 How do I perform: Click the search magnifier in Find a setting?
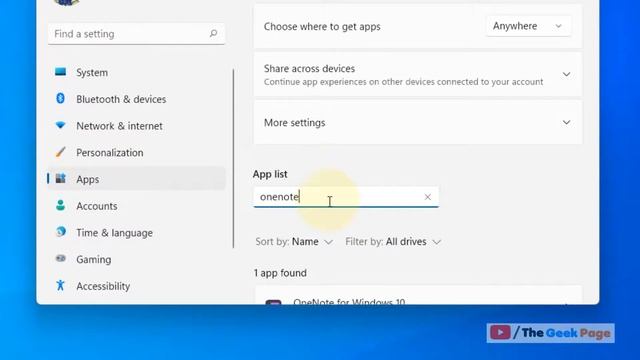pyautogui.click(x=213, y=33)
